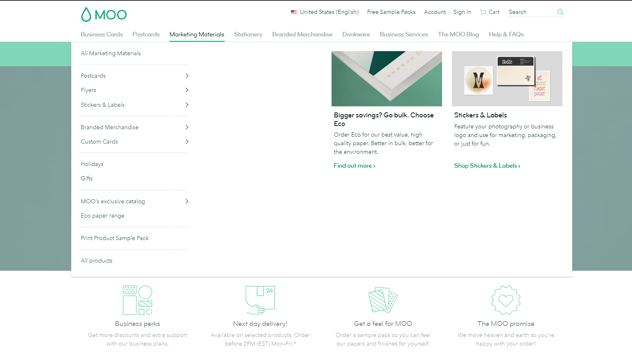632x364 pixels.
Task: Click the MOO promise heart badge icon
Action: tap(506, 300)
